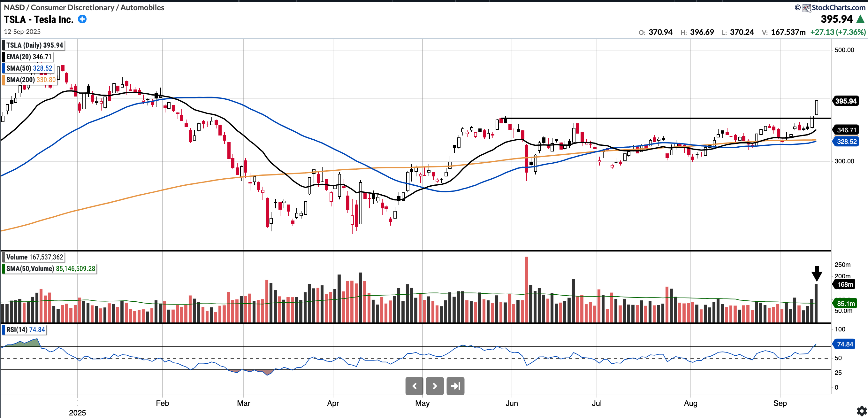This screenshot has width=868, height=418.
Task: Click the TSLA - Tesla Inc. title
Action: point(39,19)
